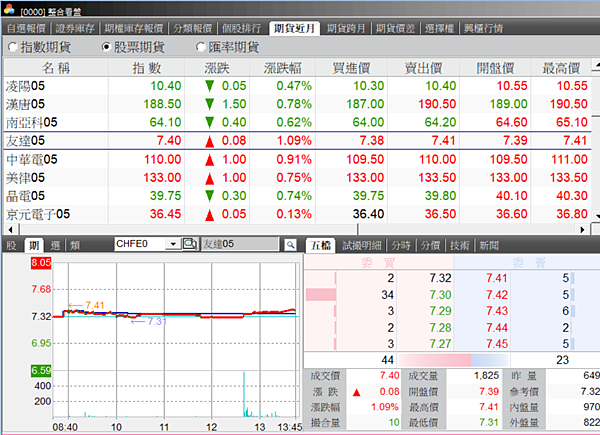Select the 南亞科05 row
Screen dimensions: 600x435
click(297, 122)
